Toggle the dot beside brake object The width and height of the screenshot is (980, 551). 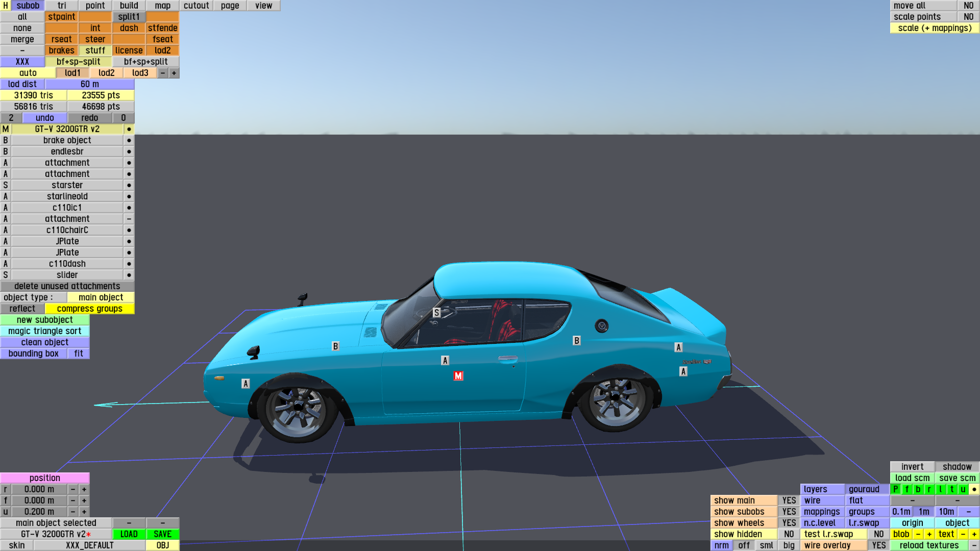click(129, 140)
